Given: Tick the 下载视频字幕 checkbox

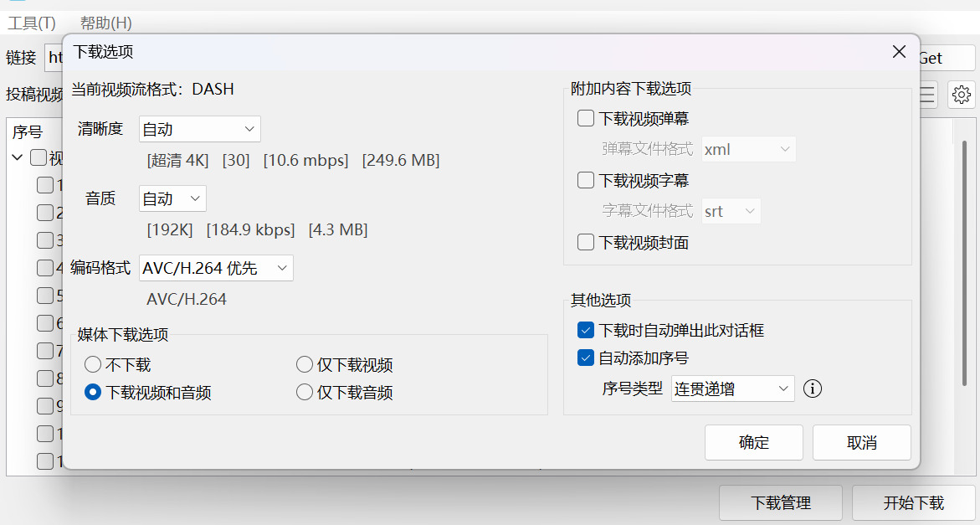Looking at the screenshot, I should point(586,180).
